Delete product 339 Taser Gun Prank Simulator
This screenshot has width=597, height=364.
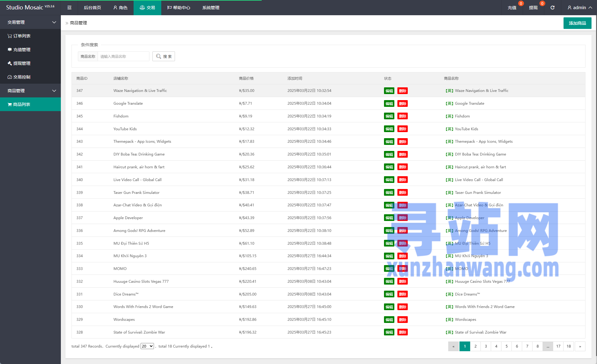tap(403, 193)
